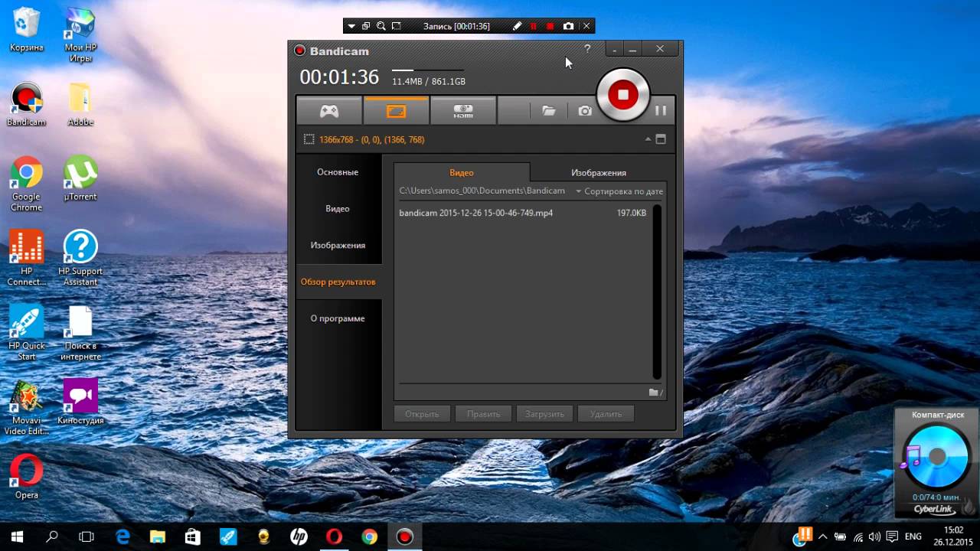Open the Adobe folder on desktop
980x551 pixels.
coord(80,105)
